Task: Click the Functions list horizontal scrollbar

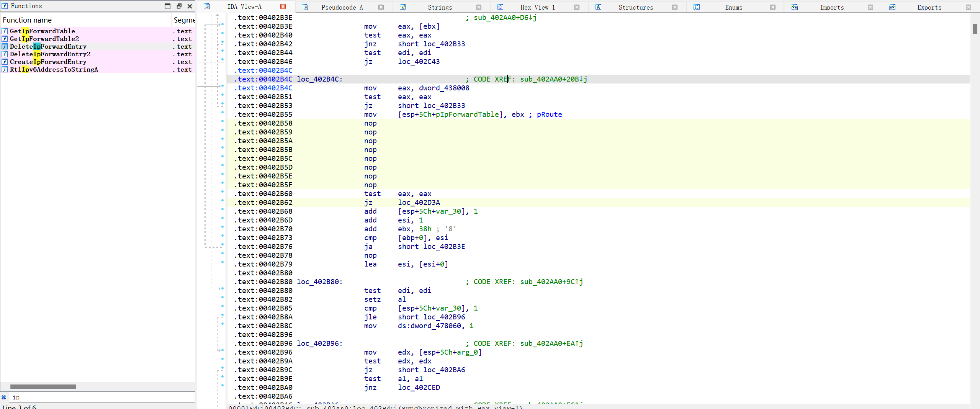Action: [43, 386]
